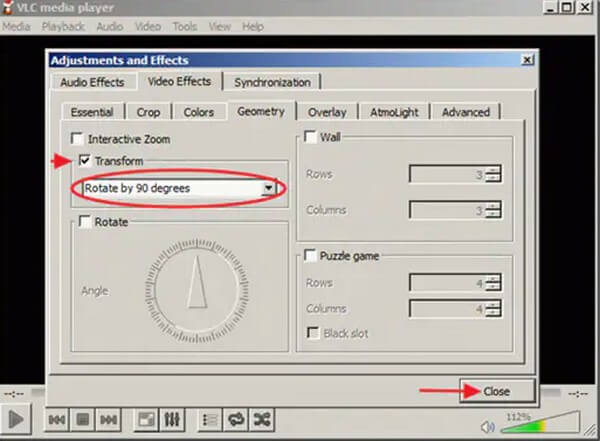Open the Overlay sub-tab
The height and width of the screenshot is (441, 600).
(327, 112)
